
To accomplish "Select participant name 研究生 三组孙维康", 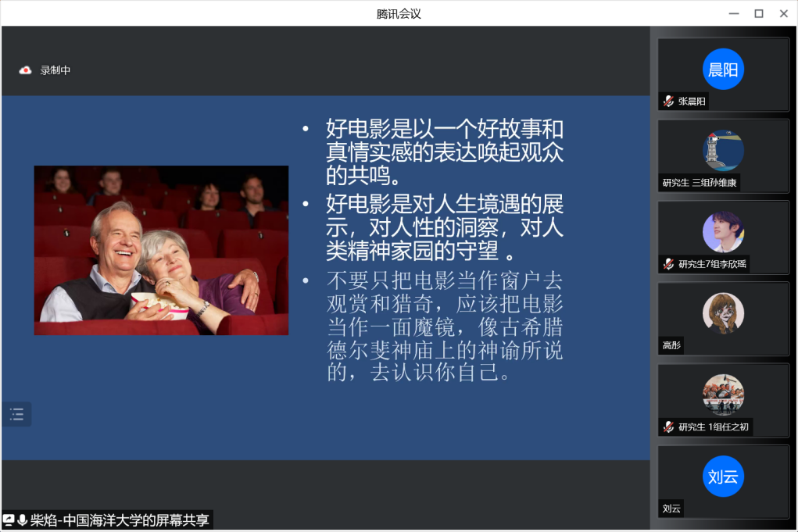I will click(700, 183).
